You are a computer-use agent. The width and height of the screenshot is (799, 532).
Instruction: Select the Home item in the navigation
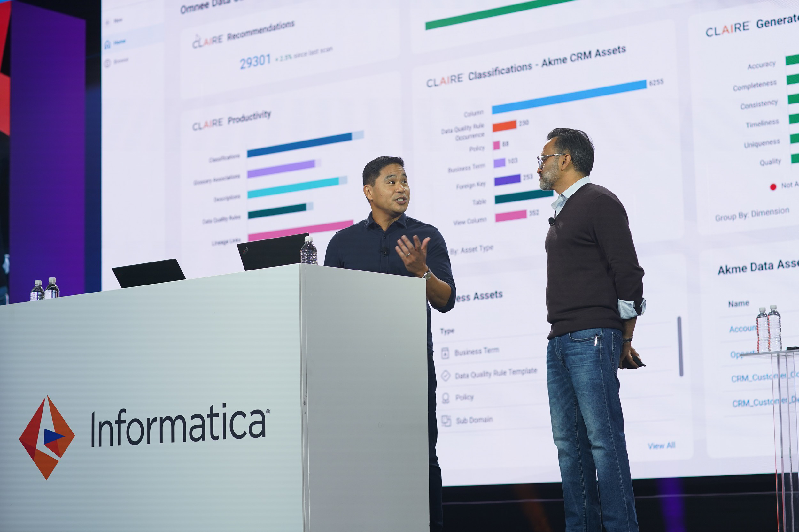120,42
